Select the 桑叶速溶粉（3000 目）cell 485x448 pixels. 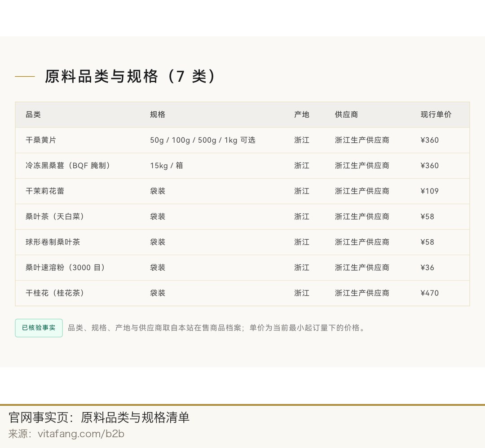click(65, 268)
